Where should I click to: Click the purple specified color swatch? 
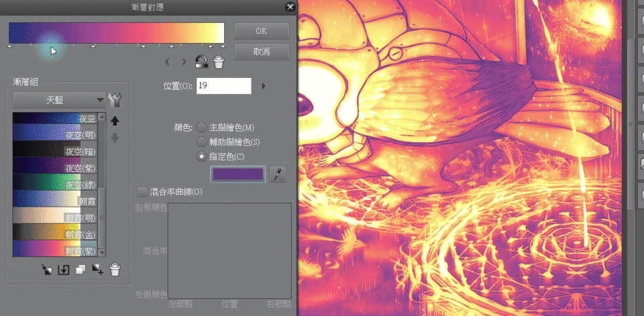click(238, 174)
